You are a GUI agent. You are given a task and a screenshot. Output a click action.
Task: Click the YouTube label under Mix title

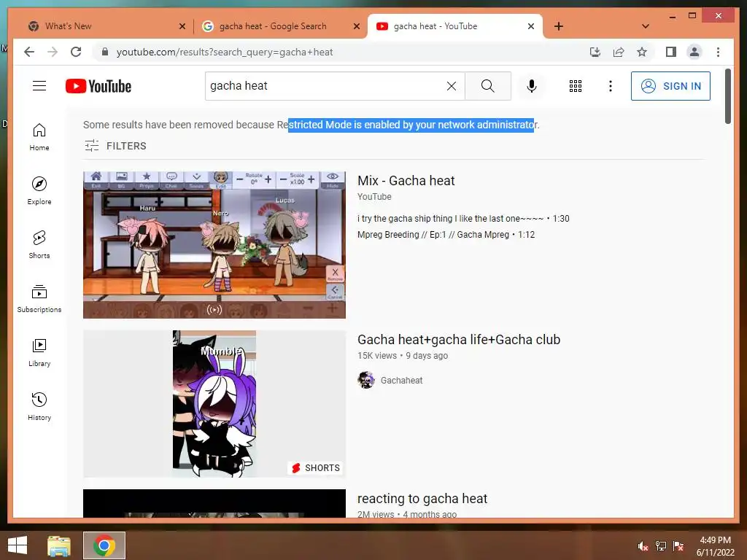point(374,197)
